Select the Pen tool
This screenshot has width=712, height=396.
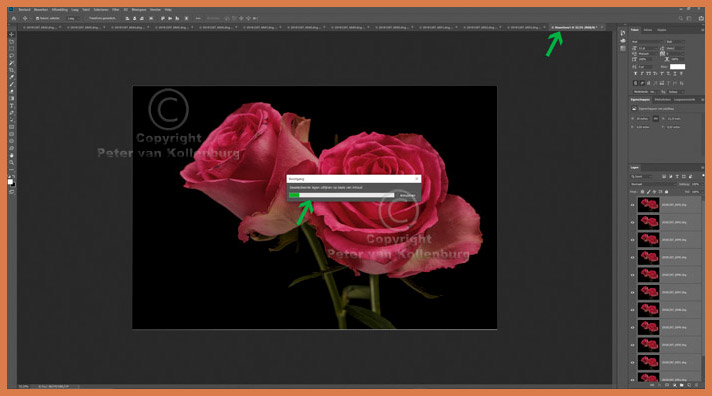(12, 112)
